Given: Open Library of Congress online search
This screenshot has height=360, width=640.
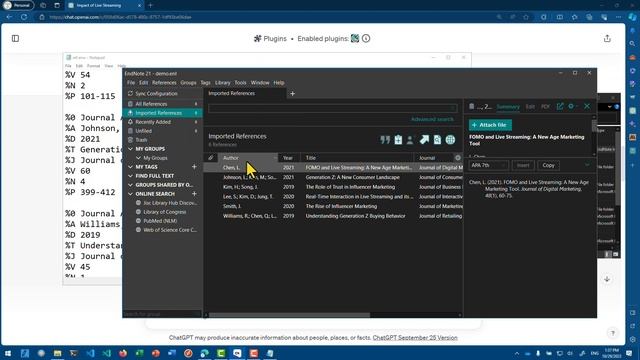Looking at the screenshot, I should (164, 212).
